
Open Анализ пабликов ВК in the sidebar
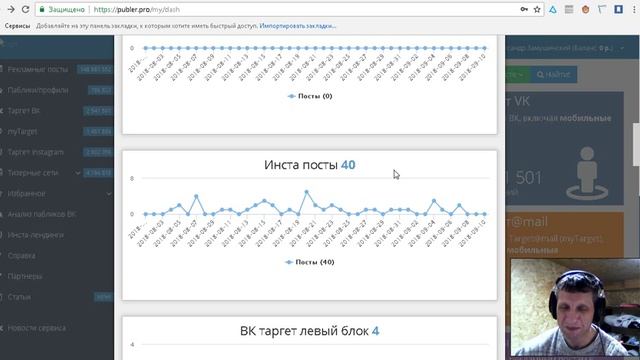coord(42,214)
